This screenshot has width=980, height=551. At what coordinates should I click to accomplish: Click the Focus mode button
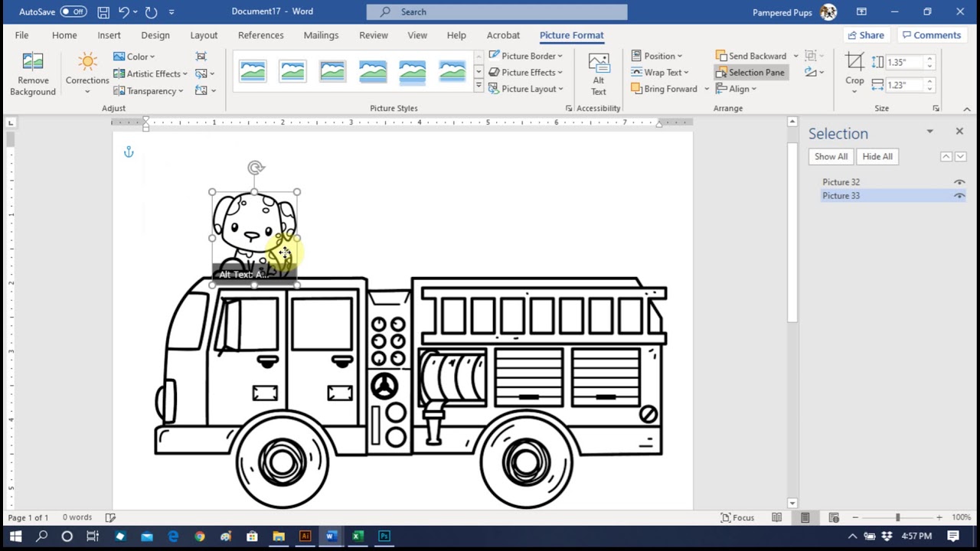pyautogui.click(x=737, y=517)
